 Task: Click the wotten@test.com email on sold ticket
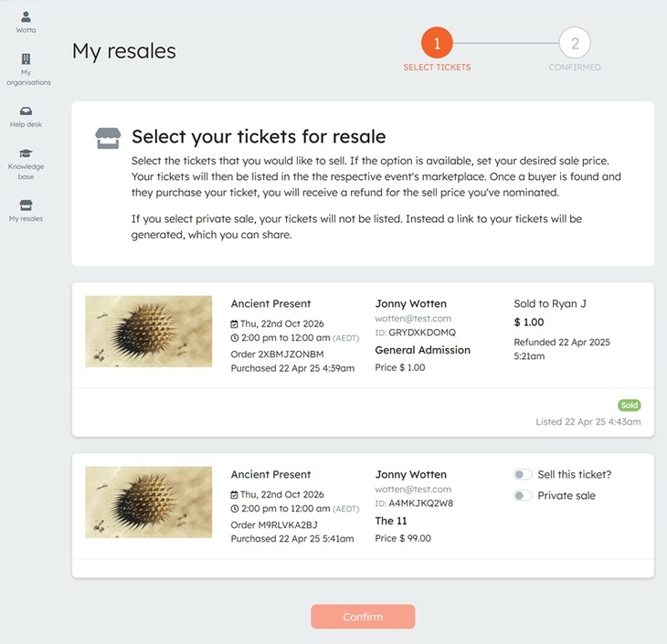click(413, 319)
